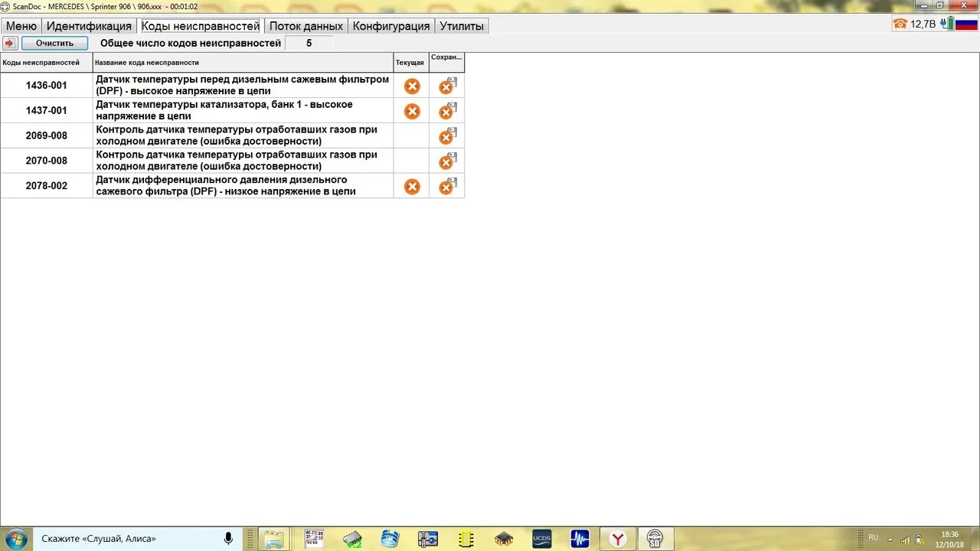980x551 pixels.
Task: Click the total fault count field showing 5
Action: coord(309,44)
